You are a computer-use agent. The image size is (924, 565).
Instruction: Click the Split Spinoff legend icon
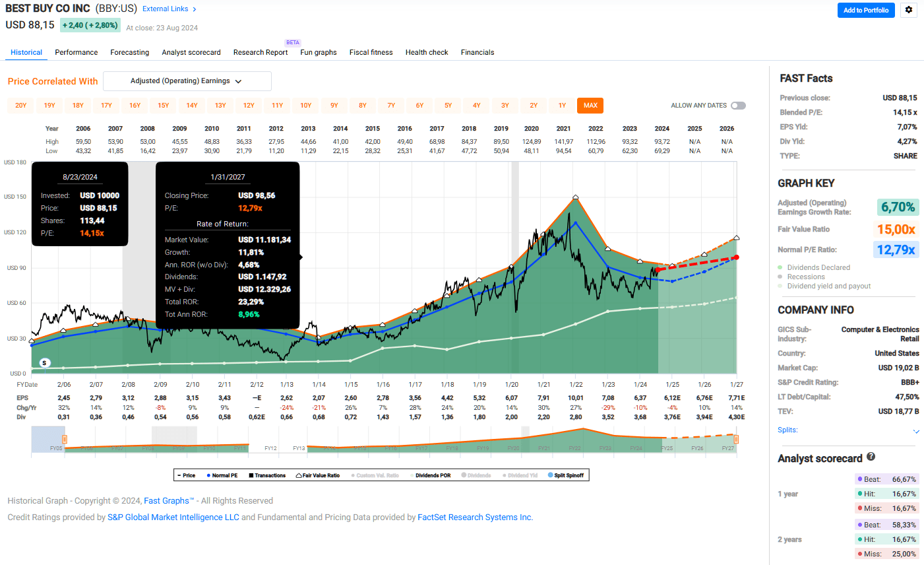click(550, 475)
